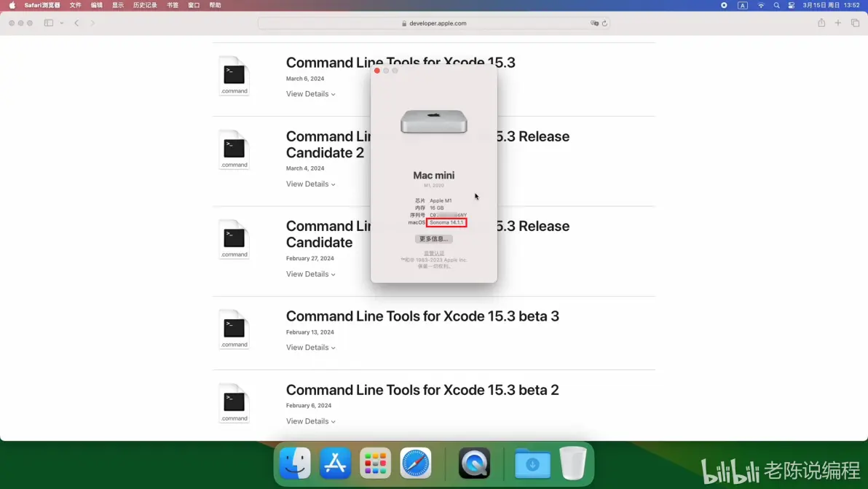Toggle the Safari sidebar
868x489 pixels.
pos(49,23)
